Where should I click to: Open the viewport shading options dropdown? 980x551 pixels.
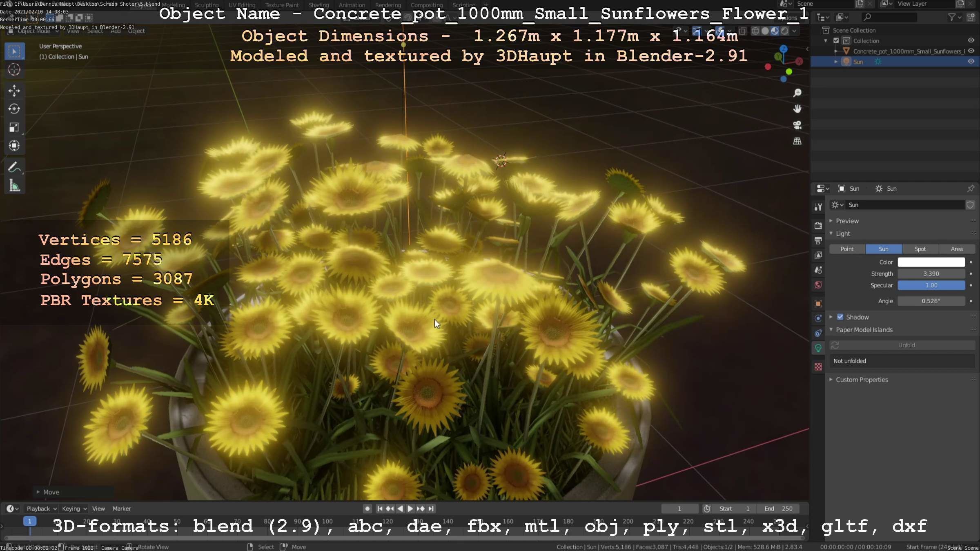(794, 31)
